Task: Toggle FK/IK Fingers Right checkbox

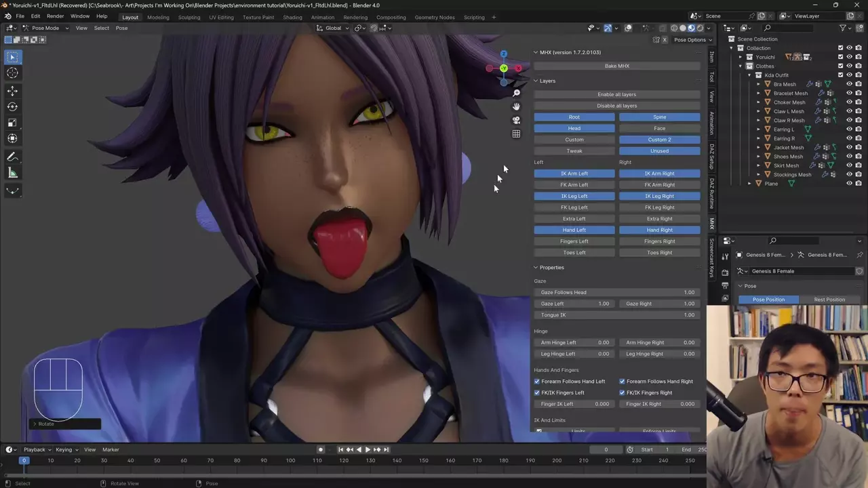Action: [622, 393]
